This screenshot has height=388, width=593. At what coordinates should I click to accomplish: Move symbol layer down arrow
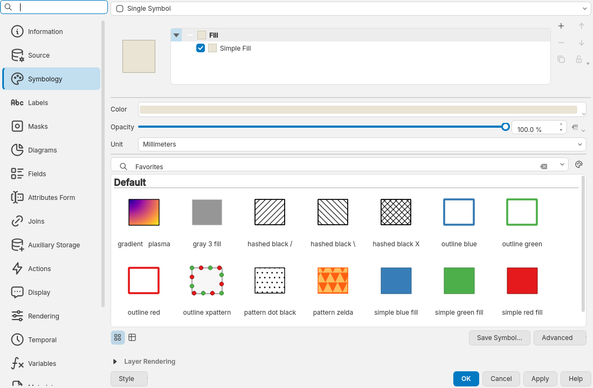[x=581, y=43]
